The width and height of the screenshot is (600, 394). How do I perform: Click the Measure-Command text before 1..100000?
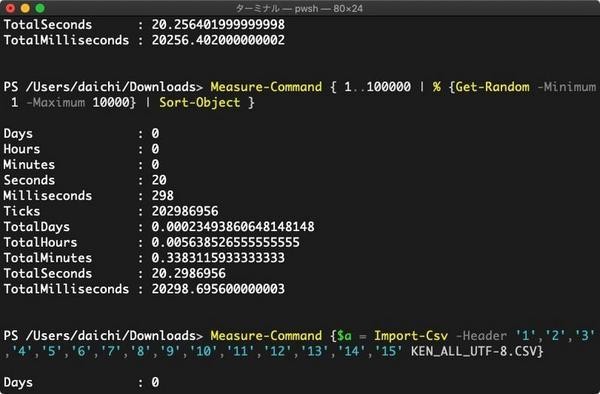tap(266, 87)
